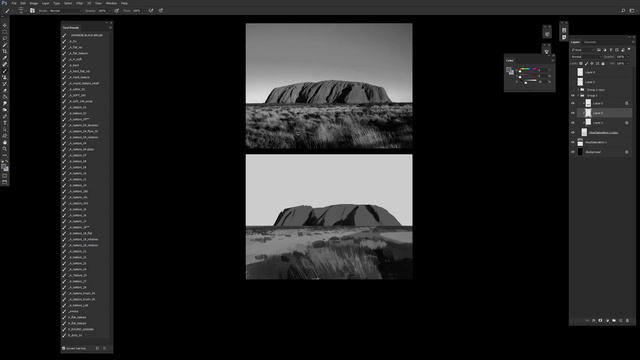640x360 pixels.
Task: Open the layer blend mode dropdown
Action: click(587, 57)
